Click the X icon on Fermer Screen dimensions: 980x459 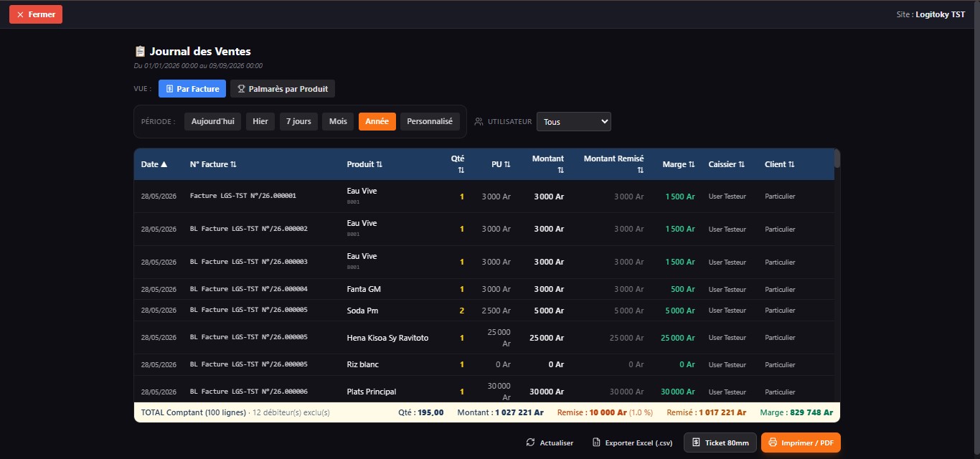coord(20,14)
